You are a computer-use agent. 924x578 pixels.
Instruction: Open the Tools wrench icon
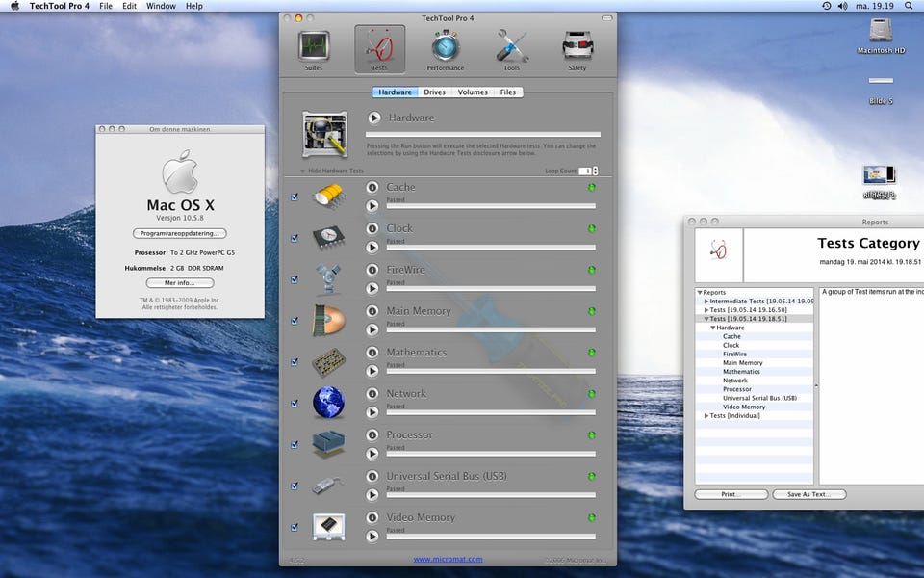(511, 48)
